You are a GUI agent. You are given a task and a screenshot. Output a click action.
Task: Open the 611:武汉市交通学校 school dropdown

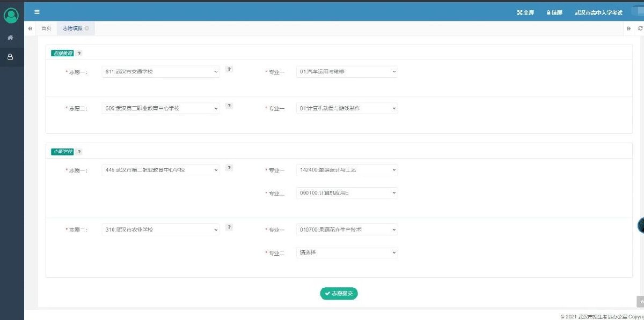[x=160, y=72]
